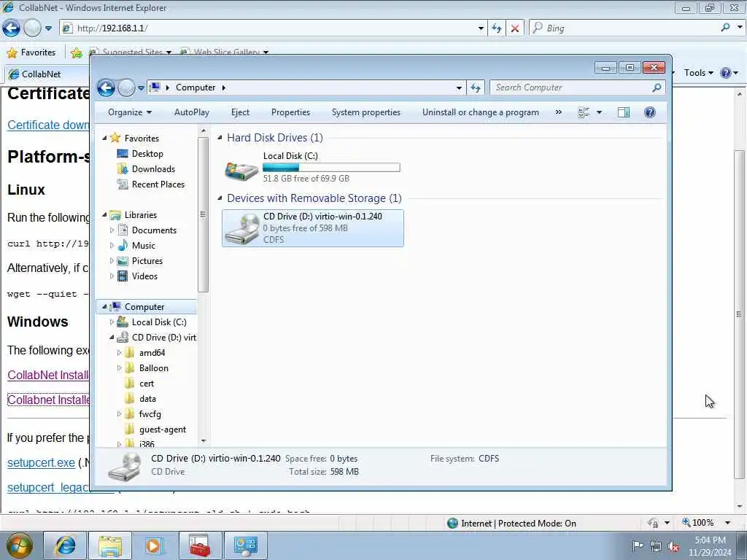Click the Internet Explorer forward button
The height and width of the screenshot is (560, 747).
point(32,28)
